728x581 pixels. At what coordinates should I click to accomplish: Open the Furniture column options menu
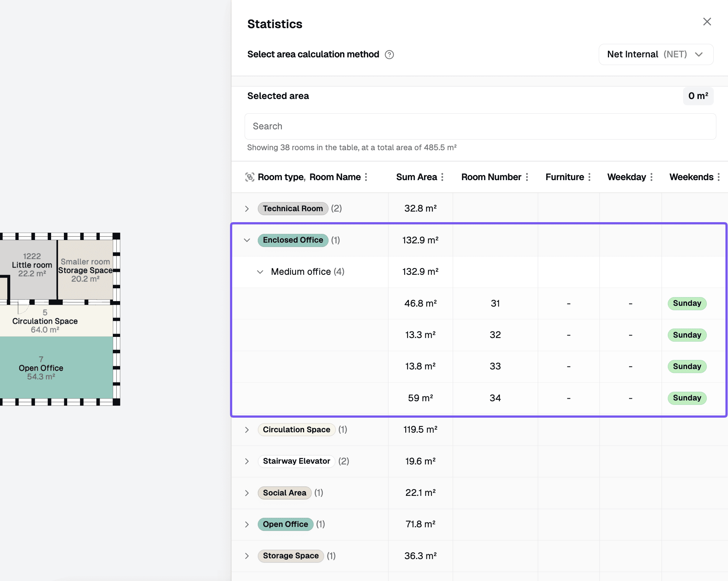(589, 177)
